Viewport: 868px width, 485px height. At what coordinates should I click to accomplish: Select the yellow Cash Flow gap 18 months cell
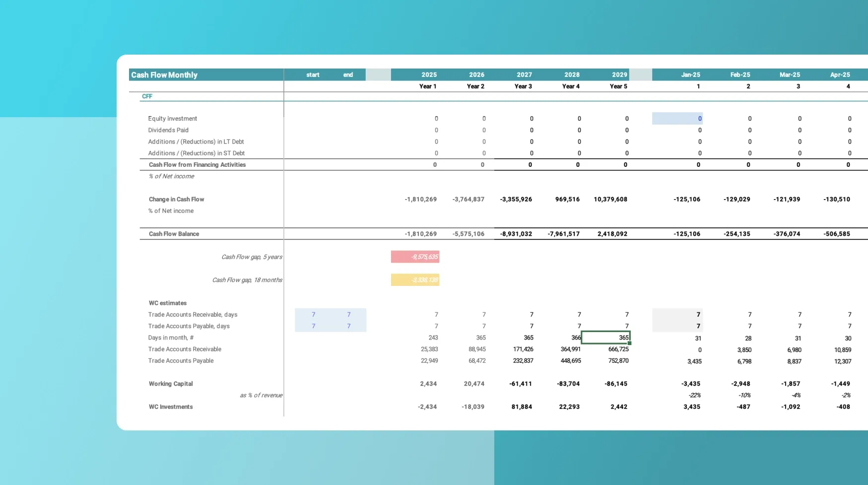[x=415, y=280]
